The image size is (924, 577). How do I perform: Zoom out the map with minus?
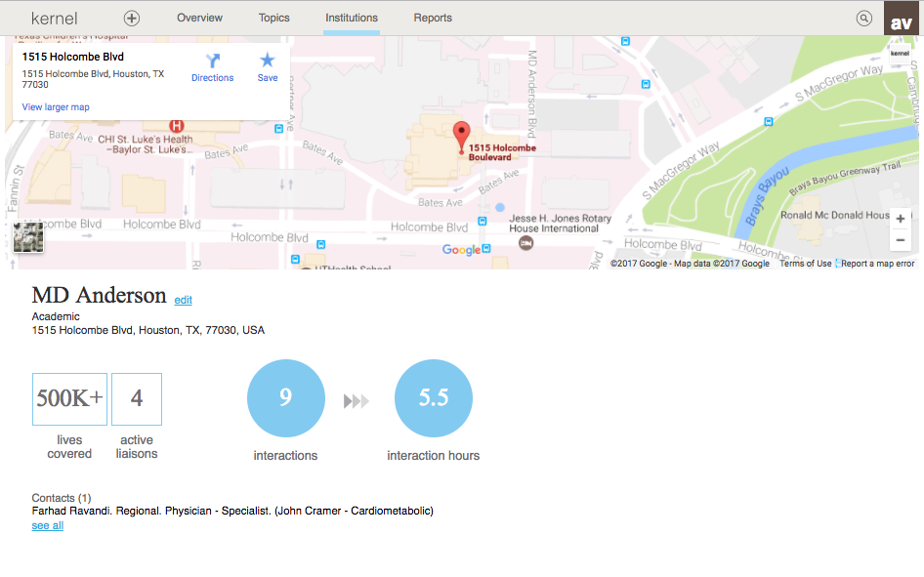[x=901, y=240]
